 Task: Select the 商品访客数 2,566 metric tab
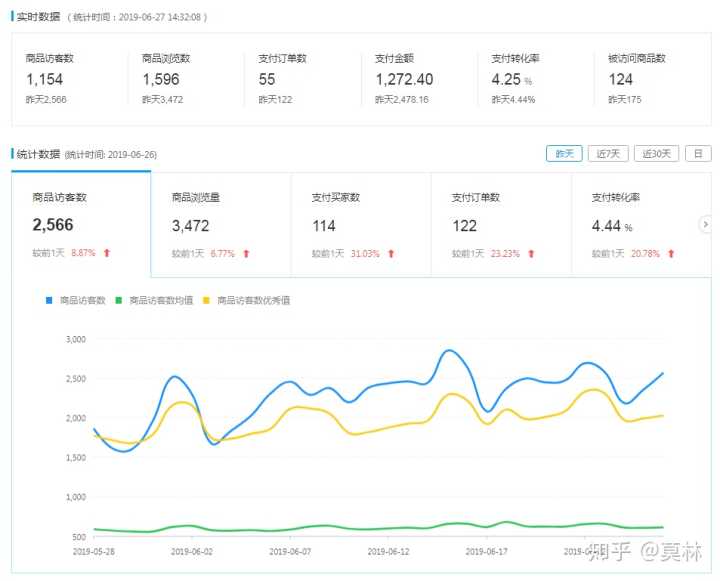point(81,224)
